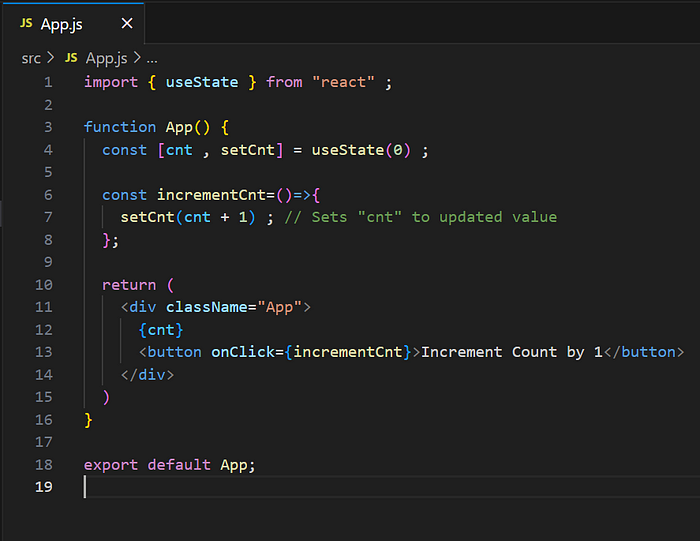Open the src breadcrumb folder
The height and width of the screenshot is (541, 700).
coord(31,58)
